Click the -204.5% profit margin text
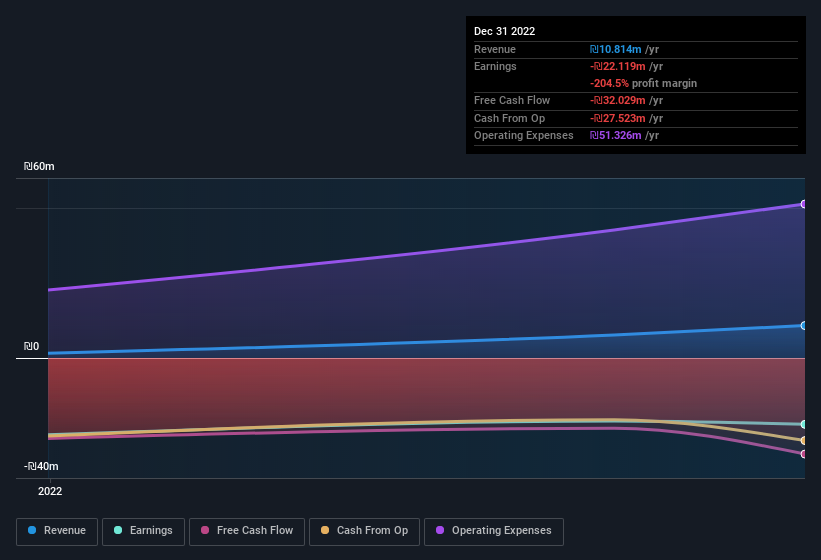This screenshot has height=560, width=821. 644,83
